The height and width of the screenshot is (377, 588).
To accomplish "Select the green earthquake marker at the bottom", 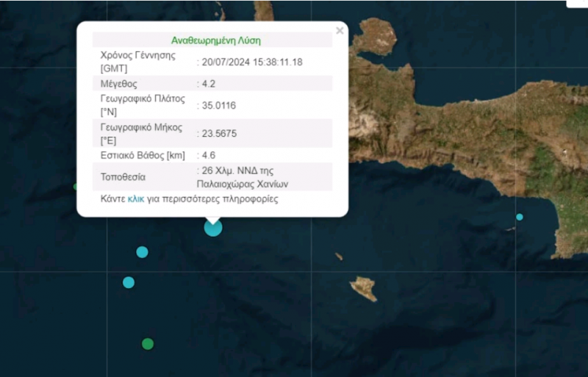I will pos(148,343).
